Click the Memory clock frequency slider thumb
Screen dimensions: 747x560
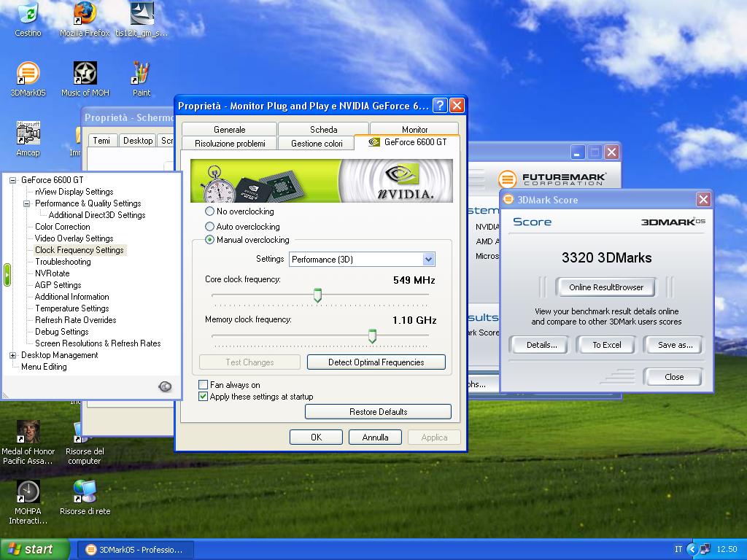[x=372, y=335]
